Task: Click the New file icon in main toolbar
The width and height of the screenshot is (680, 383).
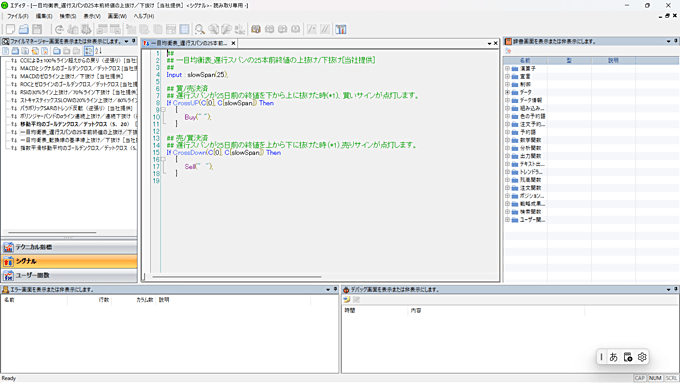Action: pyautogui.click(x=10, y=29)
